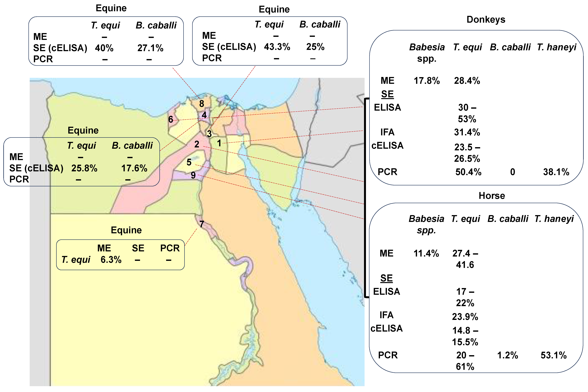Click map region number 8
The image size is (588, 392).
[202, 104]
